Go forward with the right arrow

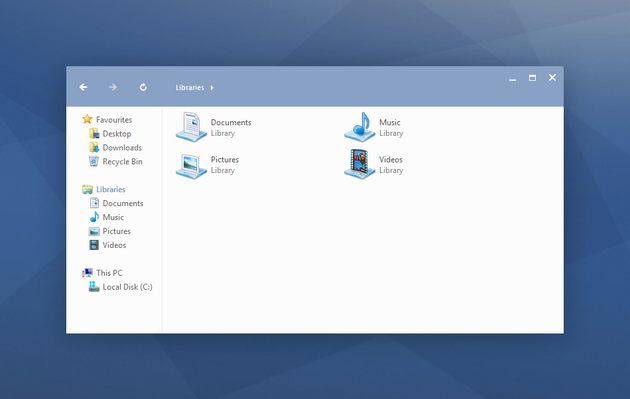click(113, 87)
